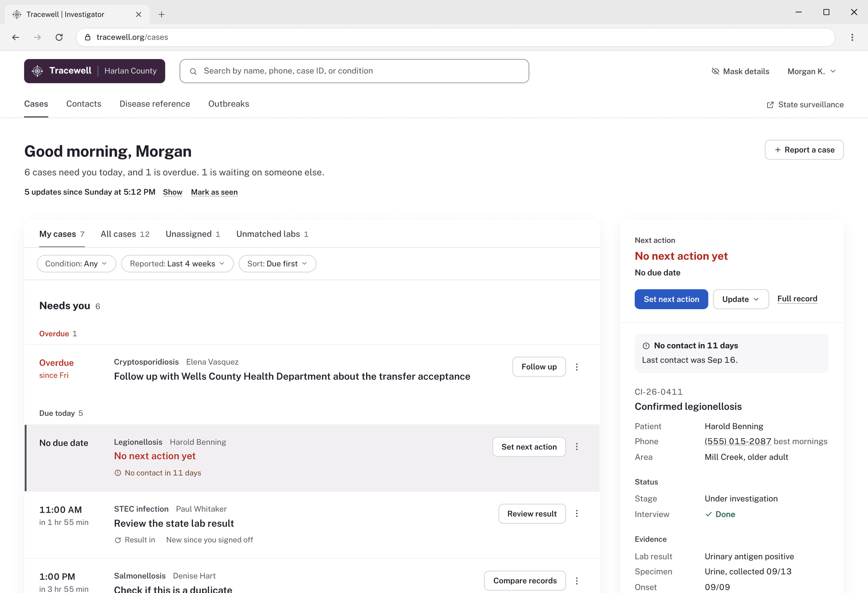Expand the Condition: Any filter

[76, 264]
